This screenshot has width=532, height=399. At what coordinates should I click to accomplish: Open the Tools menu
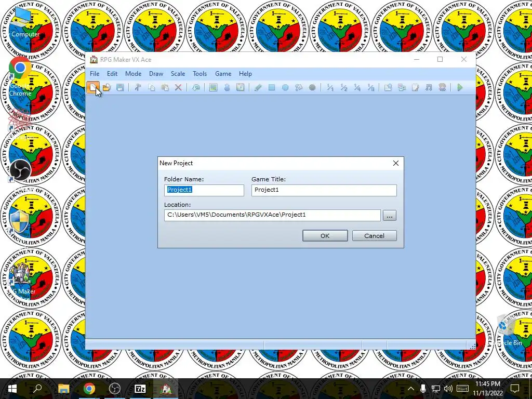tap(199, 74)
